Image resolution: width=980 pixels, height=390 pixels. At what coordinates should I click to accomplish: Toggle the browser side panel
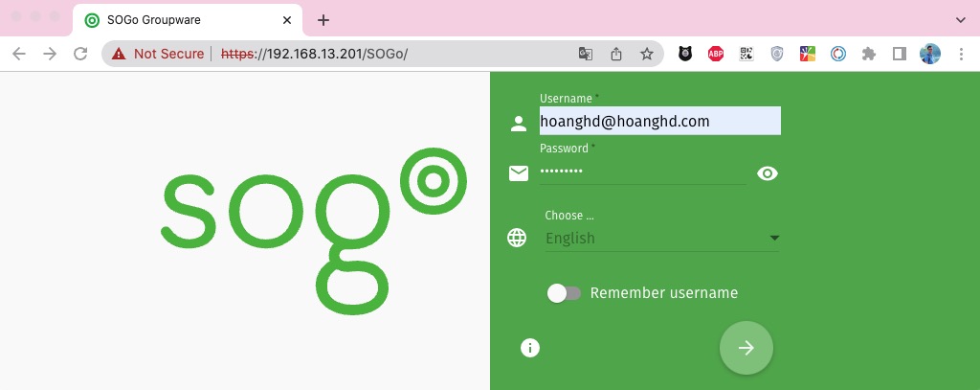point(900,54)
